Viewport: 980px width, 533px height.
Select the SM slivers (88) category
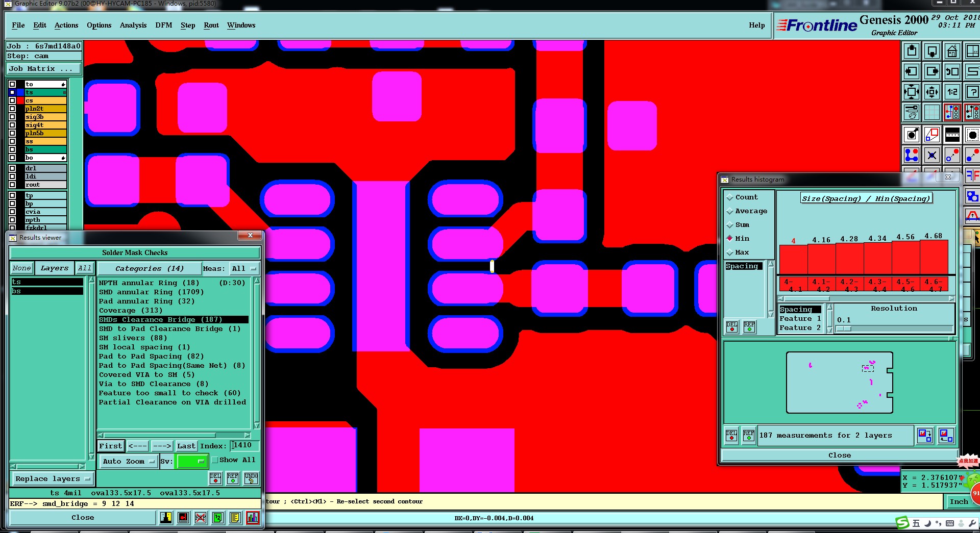coord(133,338)
